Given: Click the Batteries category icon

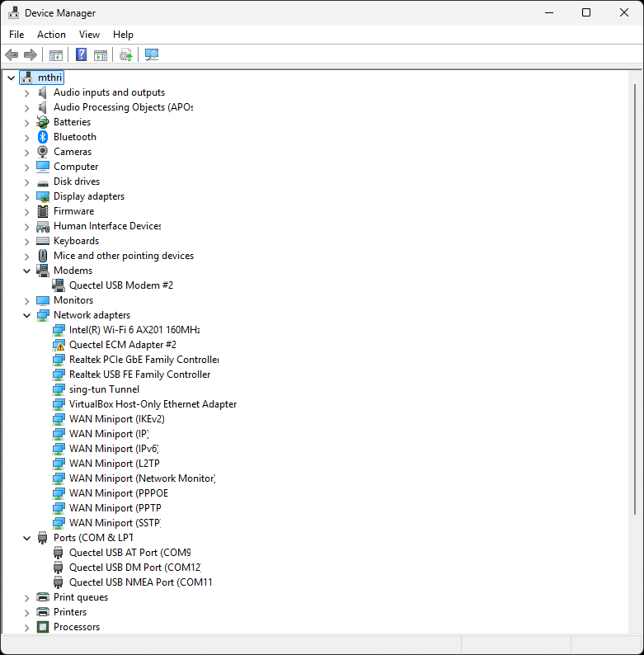Looking at the screenshot, I should pyautogui.click(x=43, y=122).
